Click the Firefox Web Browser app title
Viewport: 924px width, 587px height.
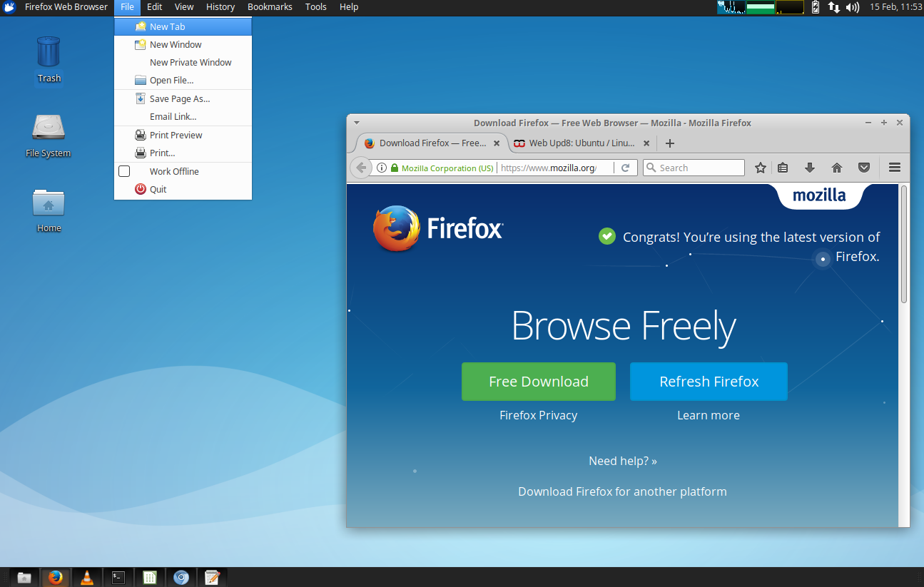click(66, 7)
